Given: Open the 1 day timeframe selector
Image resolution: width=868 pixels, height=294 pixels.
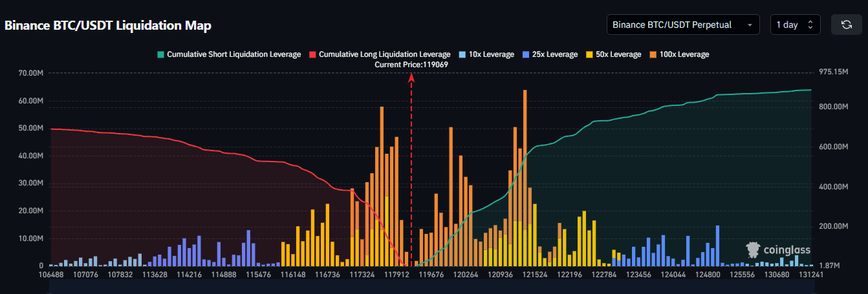Looking at the screenshot, I should click(x=795, y=25).
